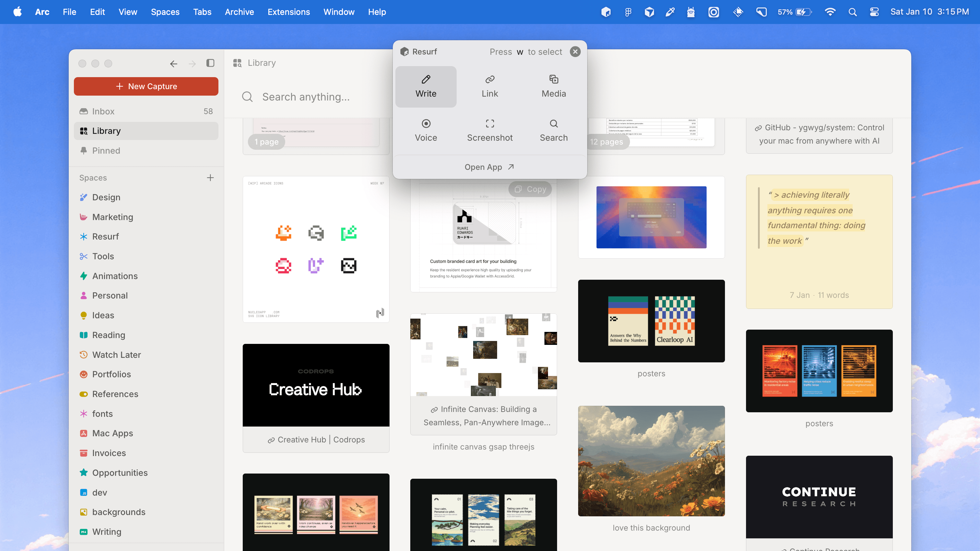Open the Creative Hub Codrops thumbnail
Viewport: 980px width, 551px height.
tap(316, 385)
